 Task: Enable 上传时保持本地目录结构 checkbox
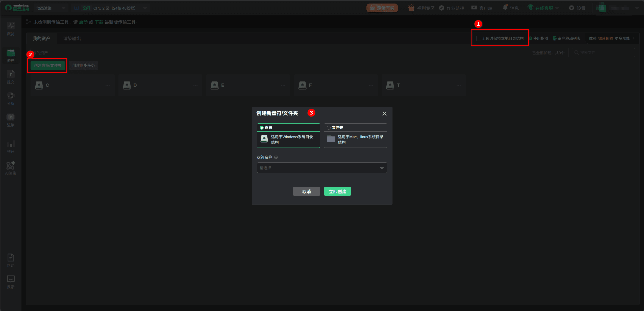478,38
